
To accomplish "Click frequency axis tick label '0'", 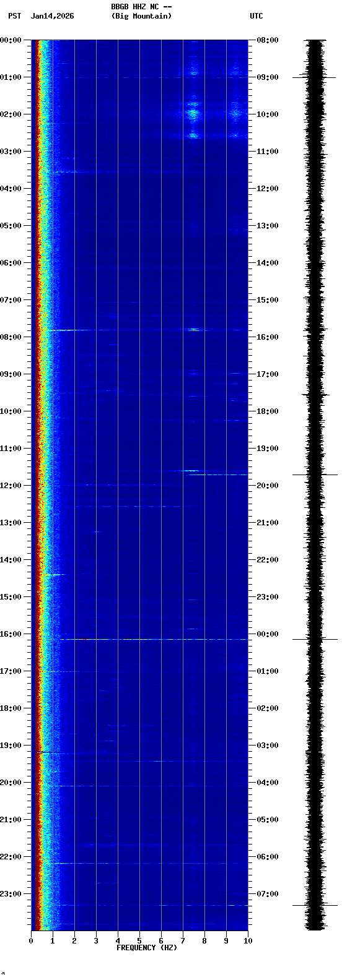I will (31, 941).
